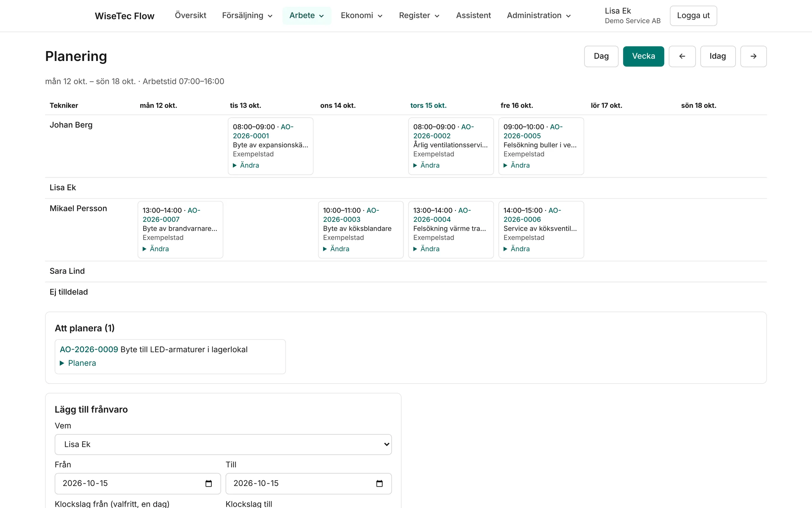The height and width of the screenshot is (508, 812).
Task: Select Vecka view
Action: click(x=643, y=56)
